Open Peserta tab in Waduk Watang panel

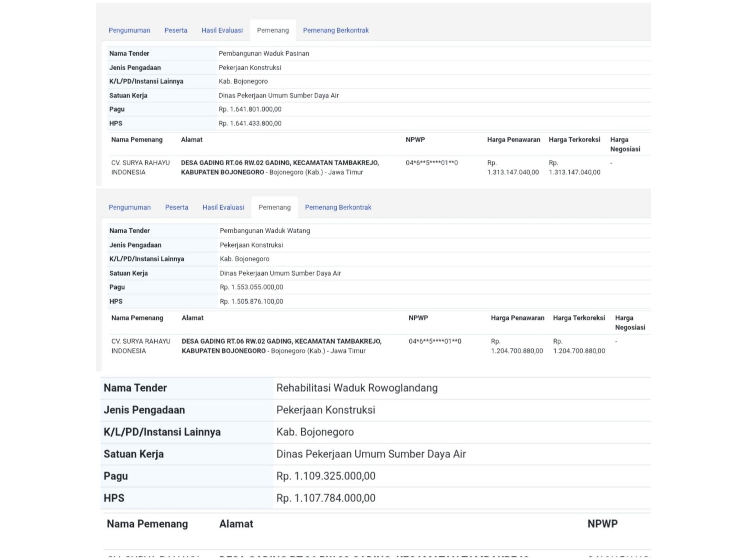tap(177, 207)
